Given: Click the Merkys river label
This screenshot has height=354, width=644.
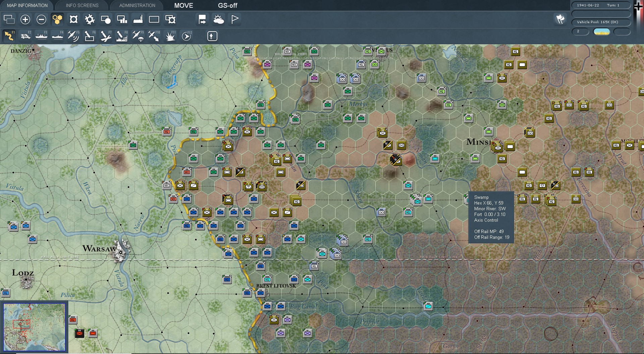Looking at the screenshot, I should [358, 104].
